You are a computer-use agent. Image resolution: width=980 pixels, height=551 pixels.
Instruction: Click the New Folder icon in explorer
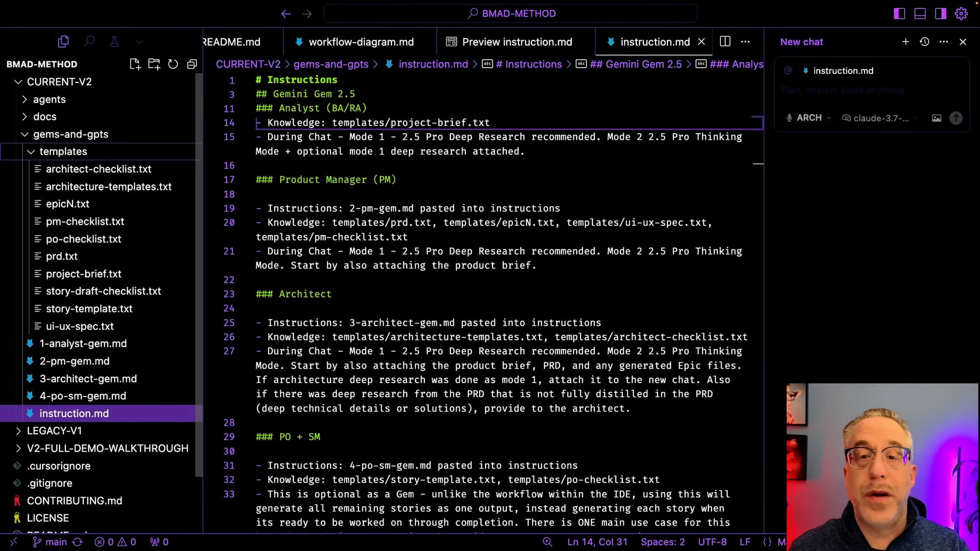154,64
